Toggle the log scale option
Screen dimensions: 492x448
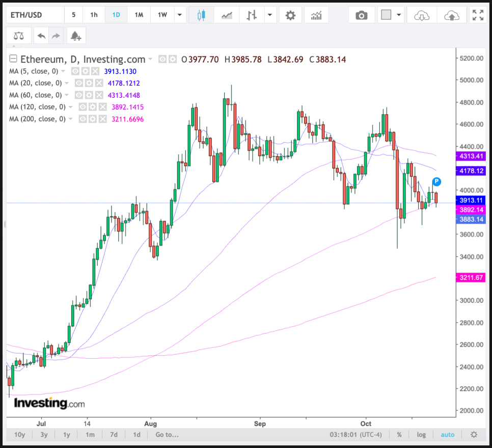tap(421, 435)
